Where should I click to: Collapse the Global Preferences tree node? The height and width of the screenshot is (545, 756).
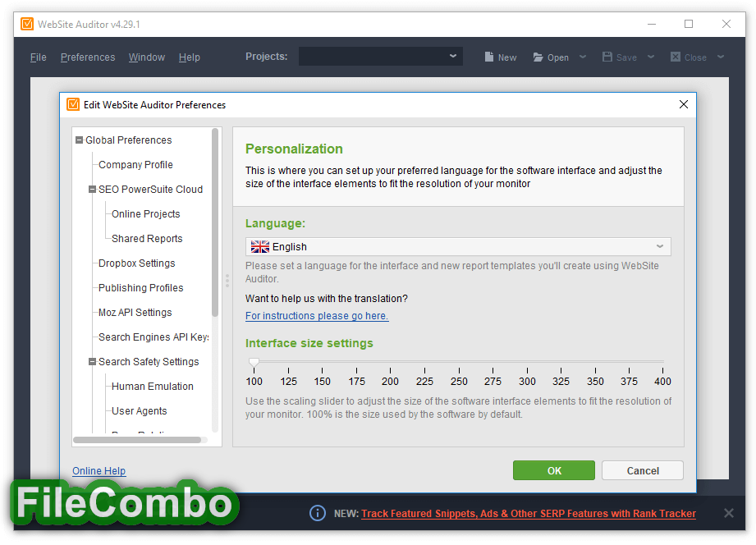point(79,140)
